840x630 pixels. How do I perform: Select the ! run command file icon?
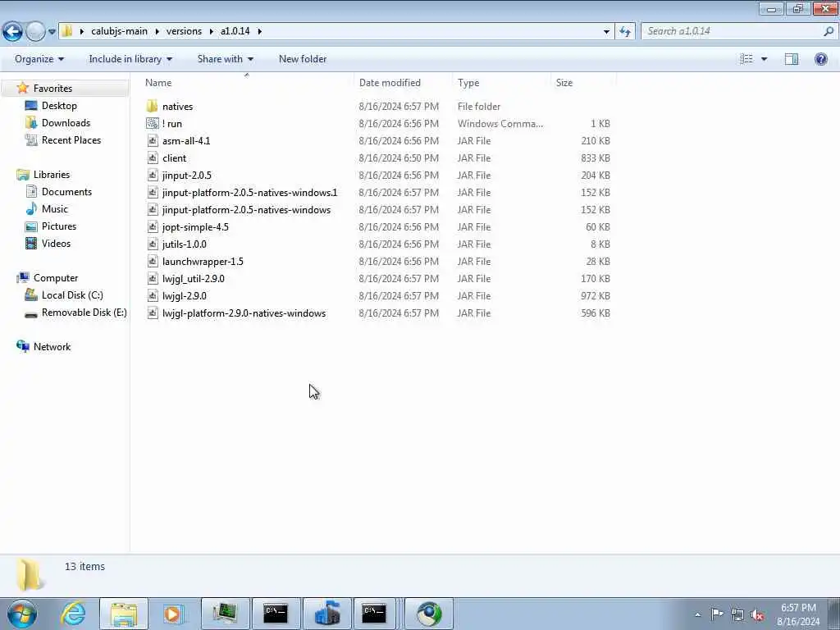click(152, 124)
